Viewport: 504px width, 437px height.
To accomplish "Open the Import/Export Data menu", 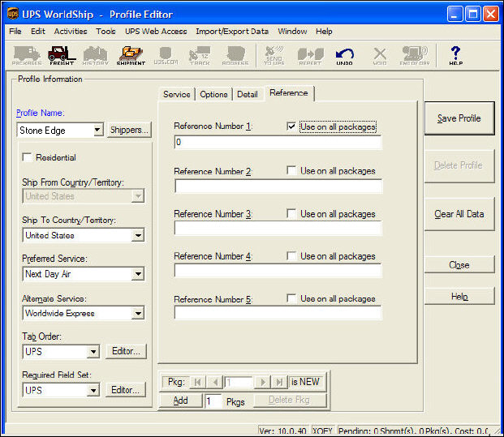I will pos(232,31).
